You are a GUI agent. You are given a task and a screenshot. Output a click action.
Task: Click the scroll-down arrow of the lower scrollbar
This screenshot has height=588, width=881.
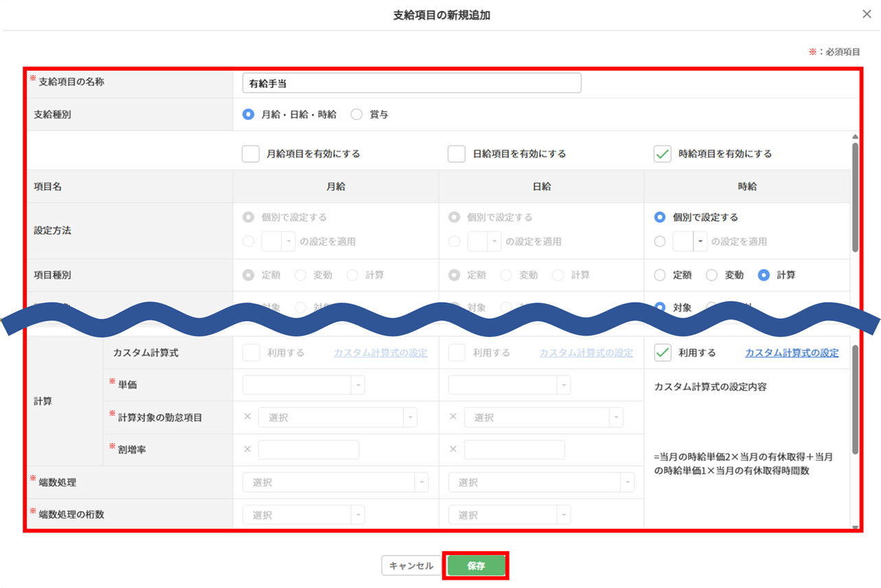[x=855, y=528]
